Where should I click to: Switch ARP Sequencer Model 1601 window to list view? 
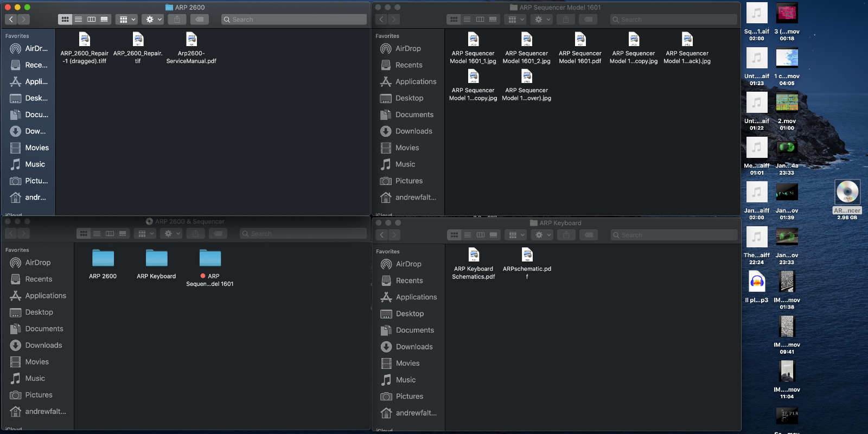[467, 20]
